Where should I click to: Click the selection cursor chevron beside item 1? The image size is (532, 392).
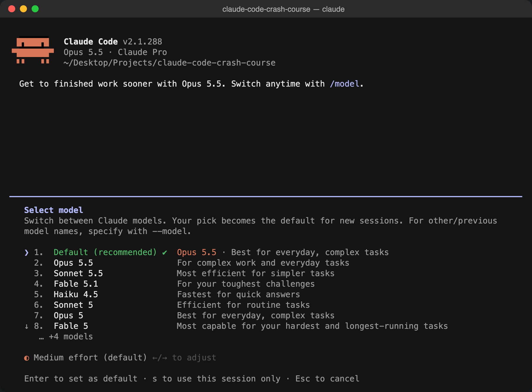27,252
